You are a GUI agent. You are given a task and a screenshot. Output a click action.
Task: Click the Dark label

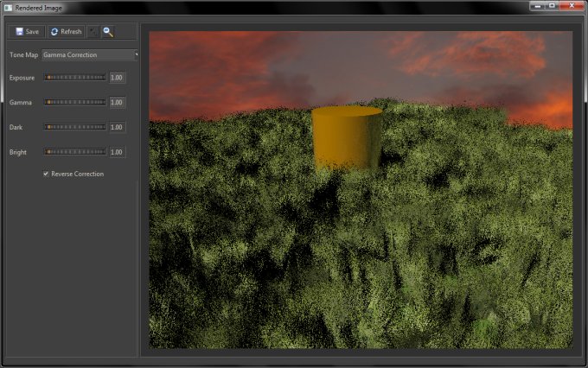pyautogui.click(x=16, y=127)
